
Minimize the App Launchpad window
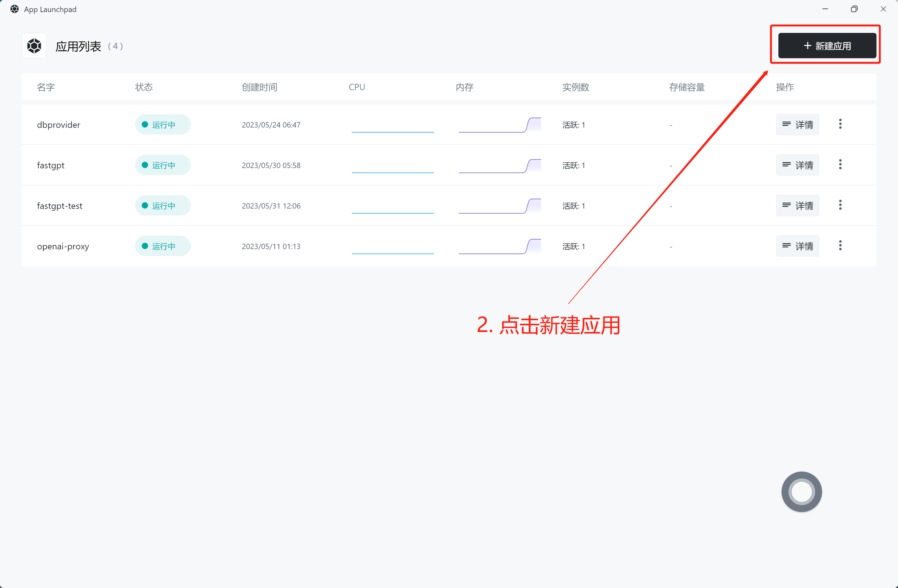[825, 9]
